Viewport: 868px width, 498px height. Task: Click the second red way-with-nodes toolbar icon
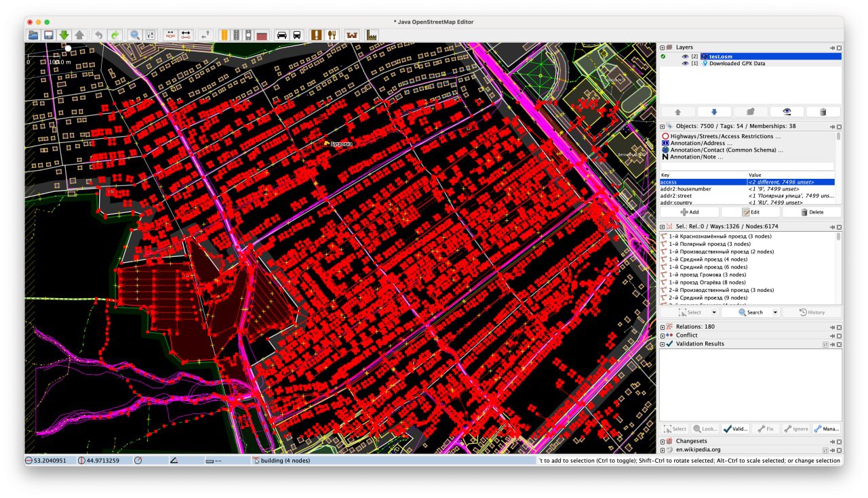pos(186,35)
